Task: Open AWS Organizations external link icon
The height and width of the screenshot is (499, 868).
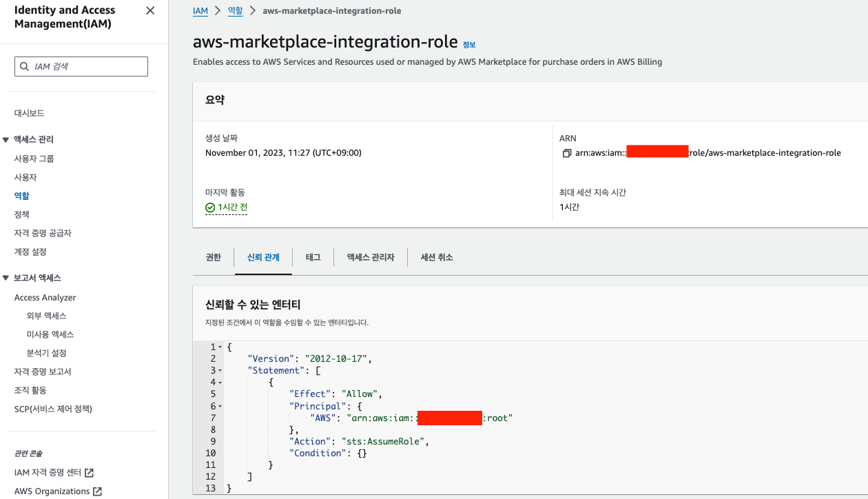Action: click(98, 491)
